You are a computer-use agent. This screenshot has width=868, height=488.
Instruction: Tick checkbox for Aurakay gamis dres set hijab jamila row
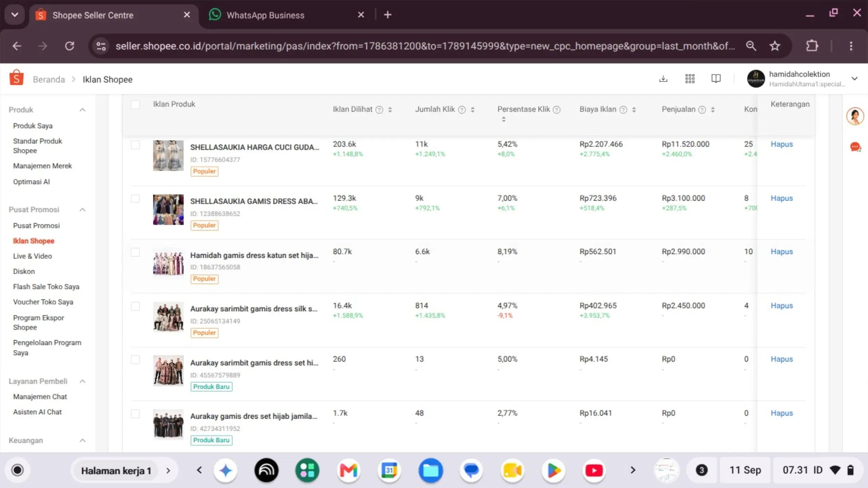coord(135,414)
